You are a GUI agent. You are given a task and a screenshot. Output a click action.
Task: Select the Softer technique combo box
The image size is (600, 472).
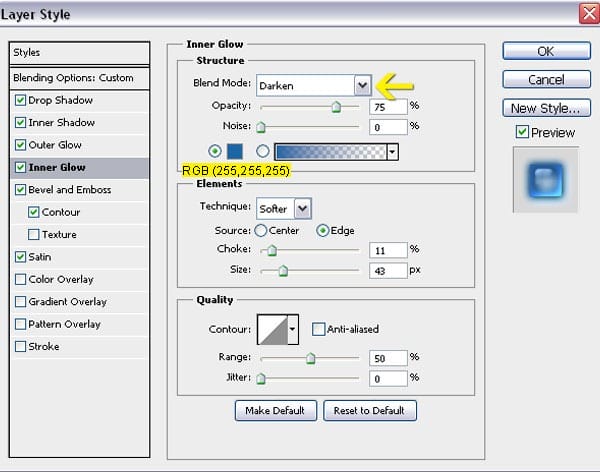(x=284, y=209)
